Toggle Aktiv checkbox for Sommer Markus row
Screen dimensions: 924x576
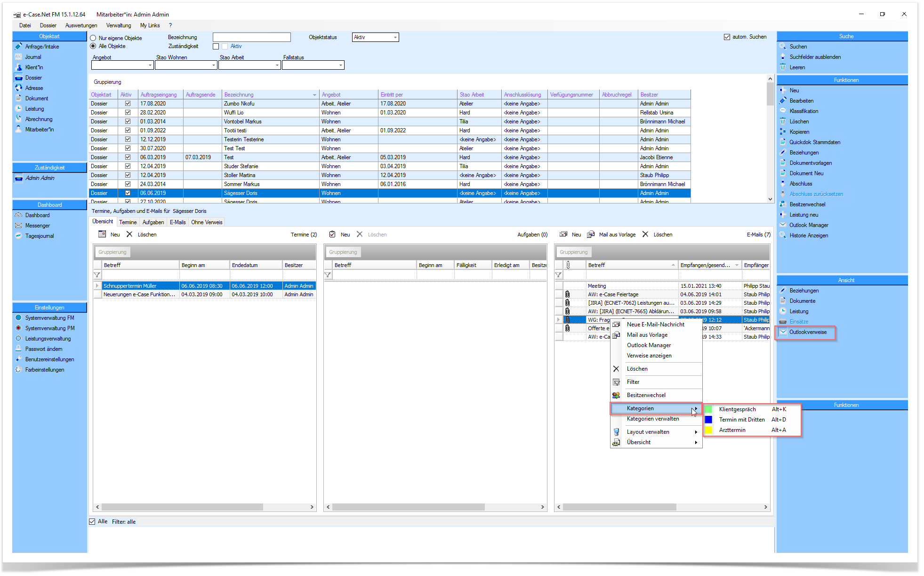coord(128,184)
